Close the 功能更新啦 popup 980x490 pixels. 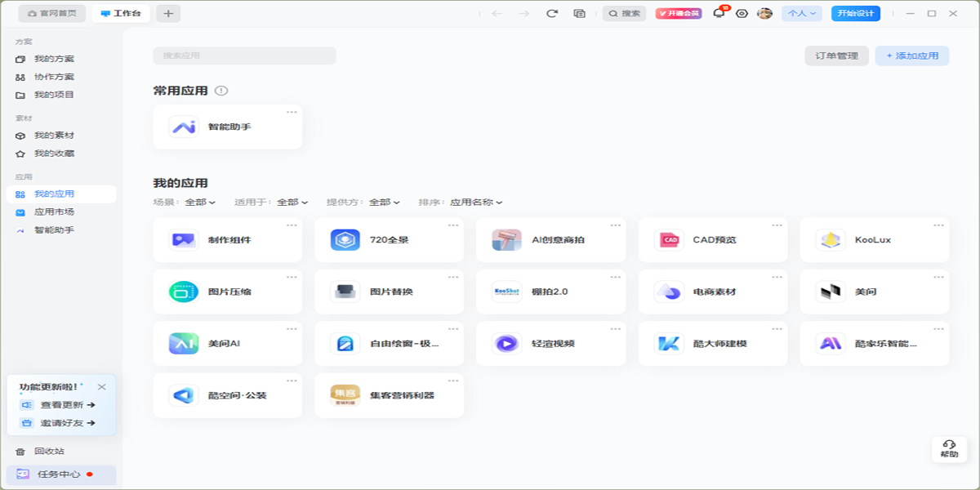[101, 387]
